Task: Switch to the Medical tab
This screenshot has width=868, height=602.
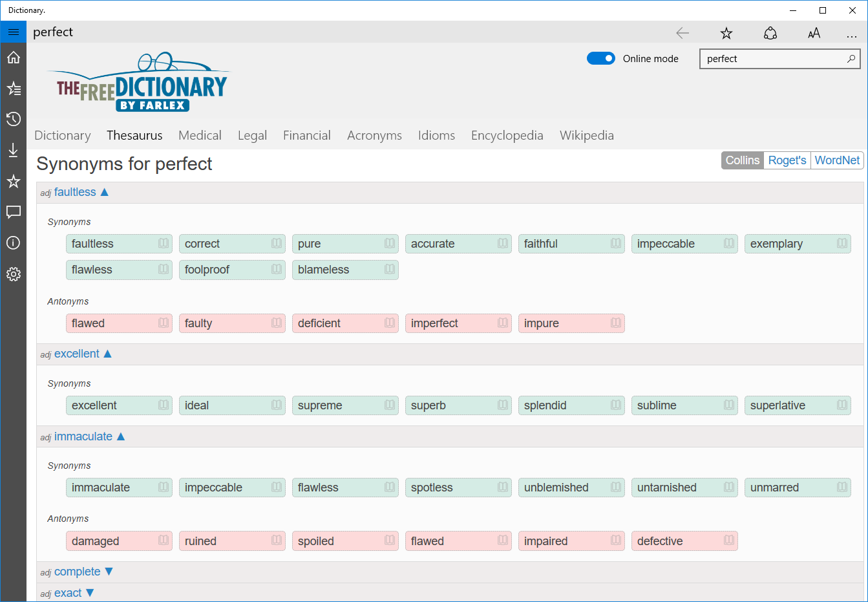Action: coord(200,135)
